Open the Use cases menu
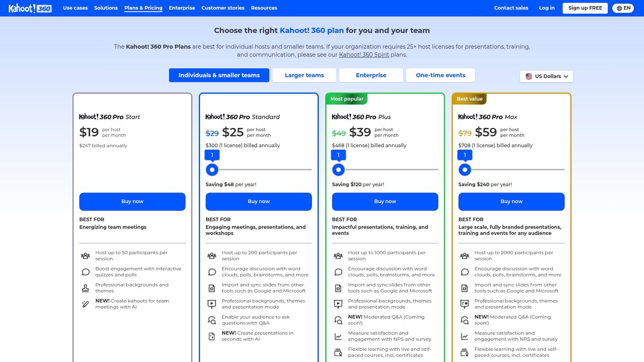The width and height of the screenshot is (644, 362). pos(75,8)
